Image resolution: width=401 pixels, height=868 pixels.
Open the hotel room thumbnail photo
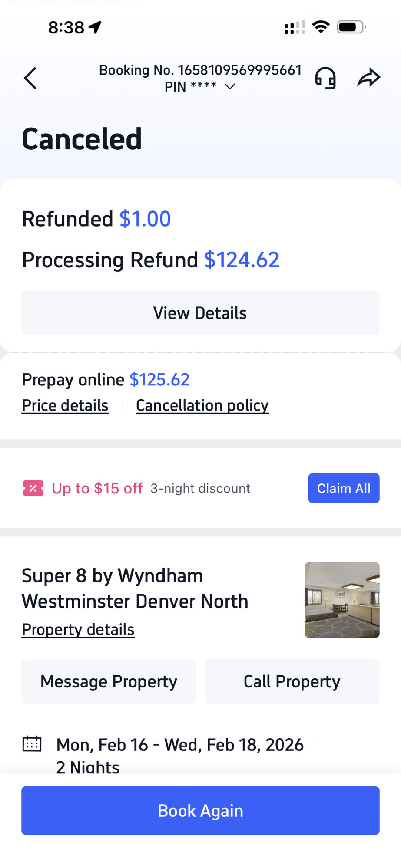[342, 600]
